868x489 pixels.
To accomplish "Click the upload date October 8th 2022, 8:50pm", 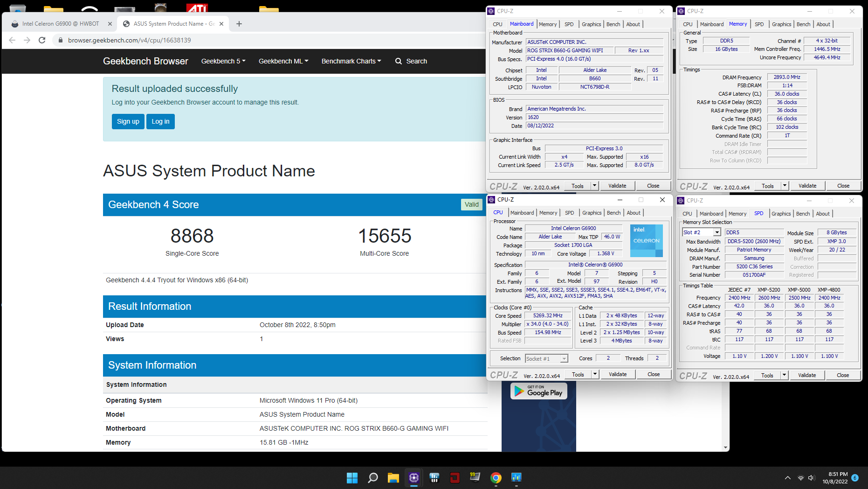I will (297, 325).
